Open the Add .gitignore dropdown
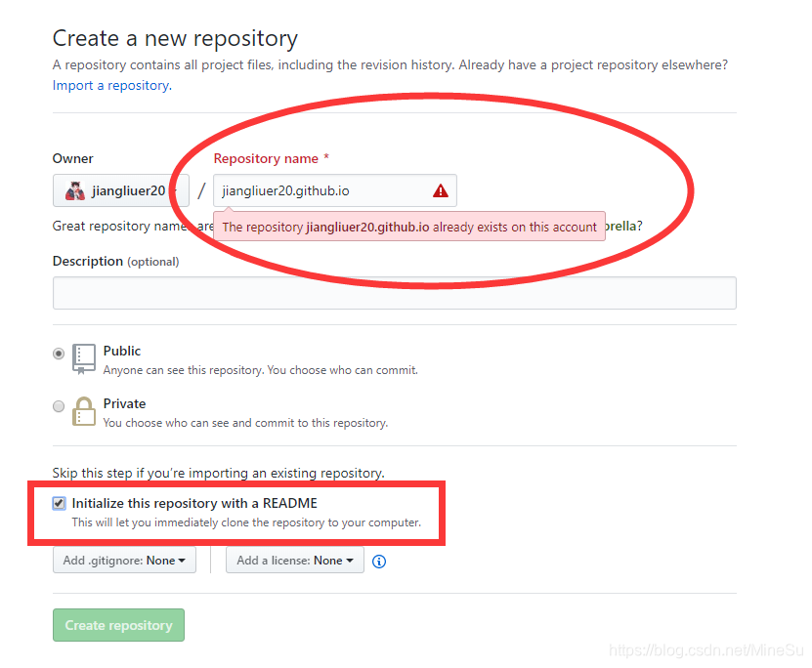This screenshot has width=812, height=668. [x=124, y=561]
